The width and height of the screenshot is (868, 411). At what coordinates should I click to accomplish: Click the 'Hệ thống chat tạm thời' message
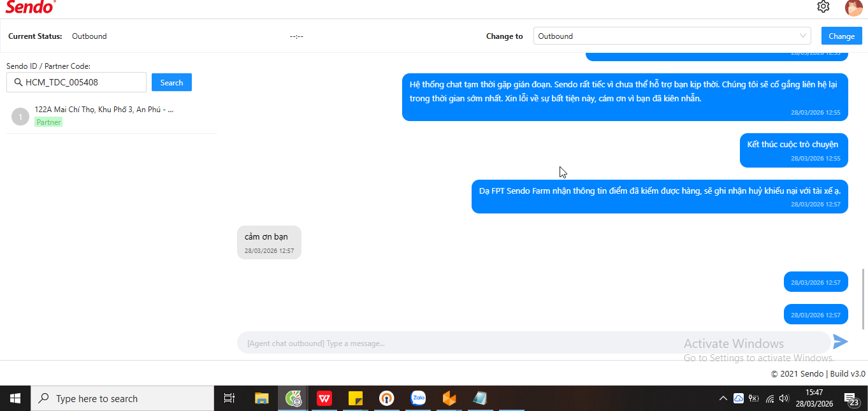click(x=625, y=97)
